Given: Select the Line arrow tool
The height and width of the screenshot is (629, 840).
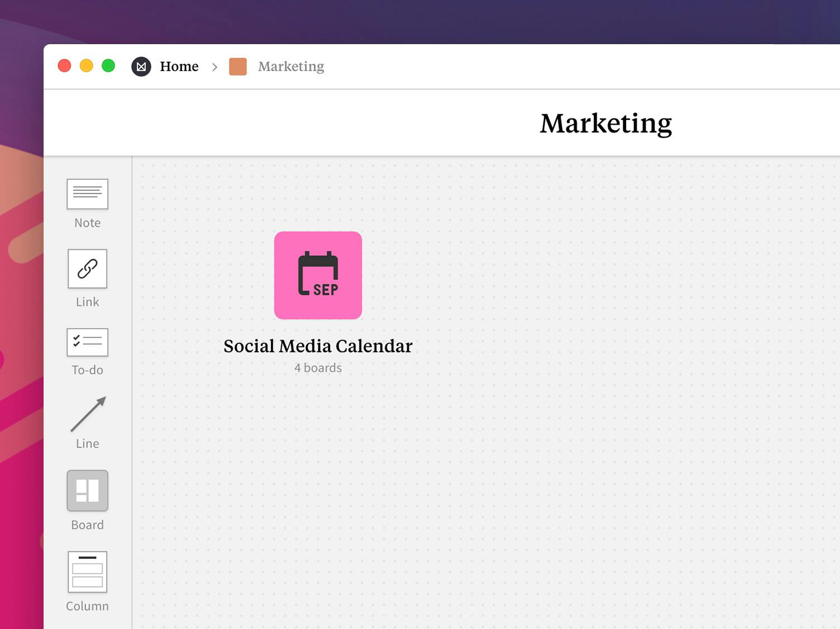Looking at the screenshot, I should coord(88,414).
